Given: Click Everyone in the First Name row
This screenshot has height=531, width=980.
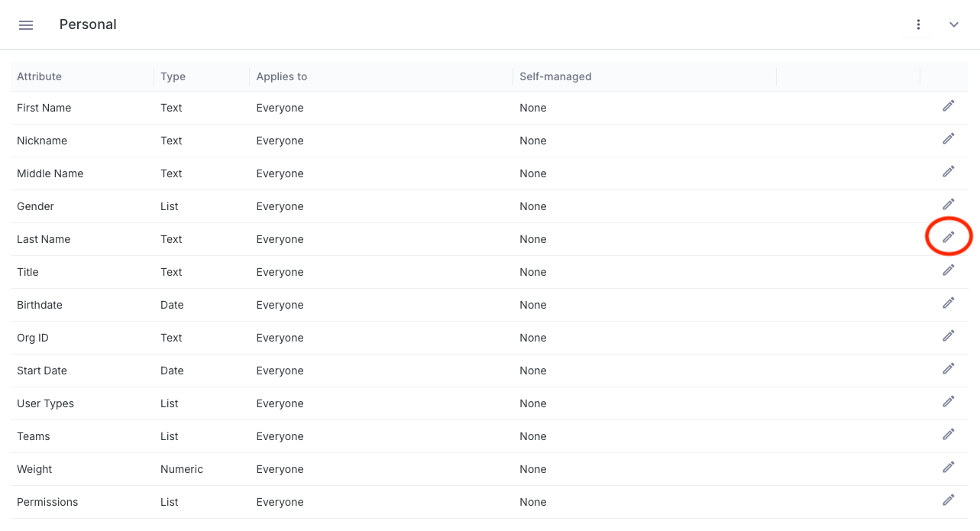Looking at the screenshot, I should click(x=280, y=108).
